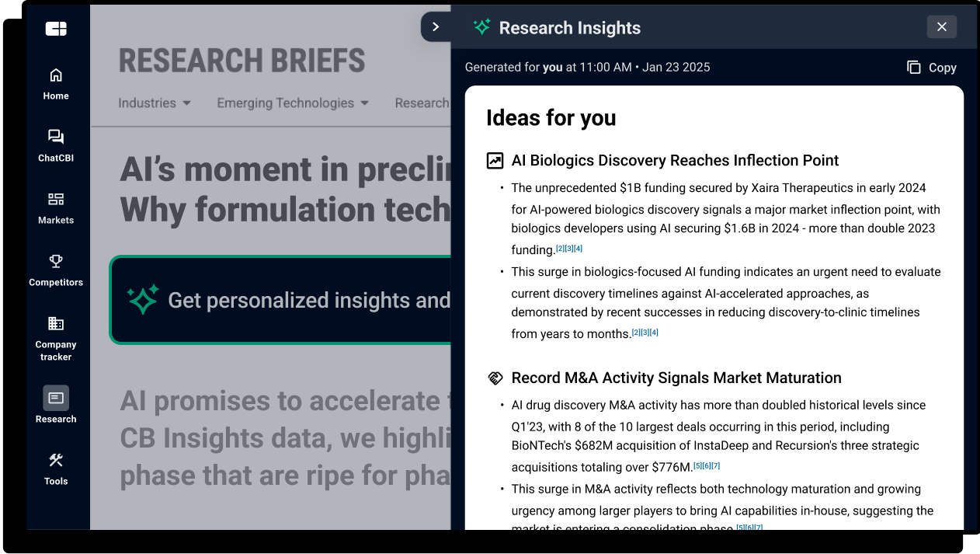Open citation [2] under the Xaira funding bullet
980x554 pixels.
pyautogui.click(x=560, y=248)
